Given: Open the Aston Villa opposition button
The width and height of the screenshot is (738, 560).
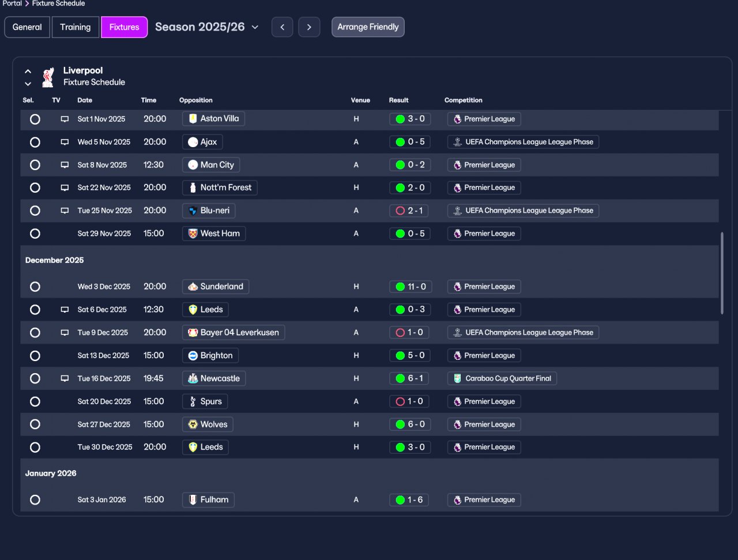Looking at the screenshot, I should [x=213, y=119].
